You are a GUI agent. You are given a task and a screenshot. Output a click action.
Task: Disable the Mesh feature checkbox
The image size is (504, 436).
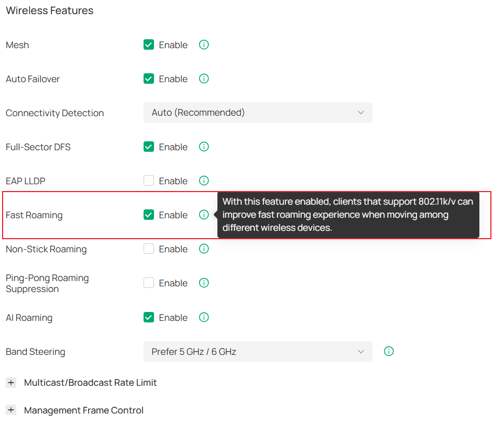[x=149, y=44]
